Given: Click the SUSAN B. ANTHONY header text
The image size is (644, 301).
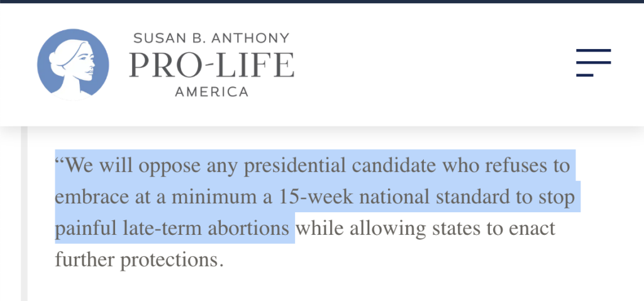Looking at the screenshot, I should (211, 38).
